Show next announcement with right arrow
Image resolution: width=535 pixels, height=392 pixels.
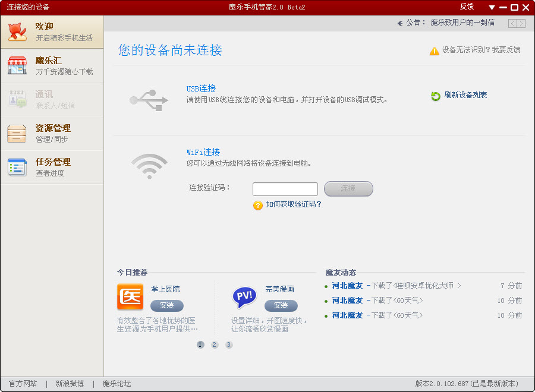(x=521, y=23)
